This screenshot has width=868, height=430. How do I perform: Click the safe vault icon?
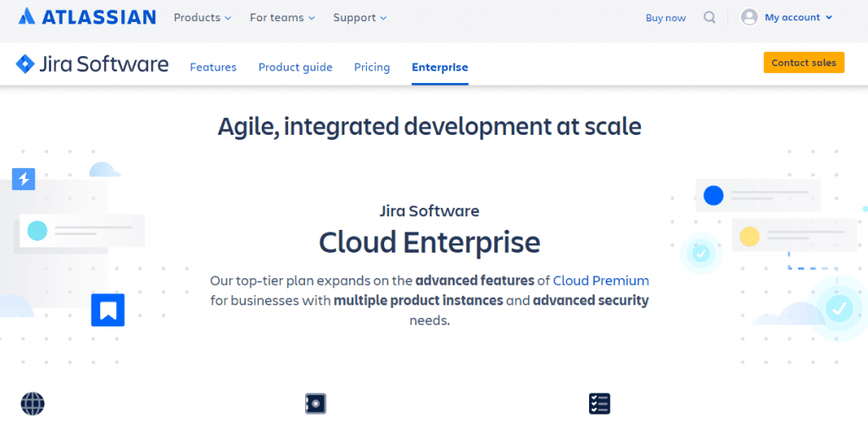[315, 404]
